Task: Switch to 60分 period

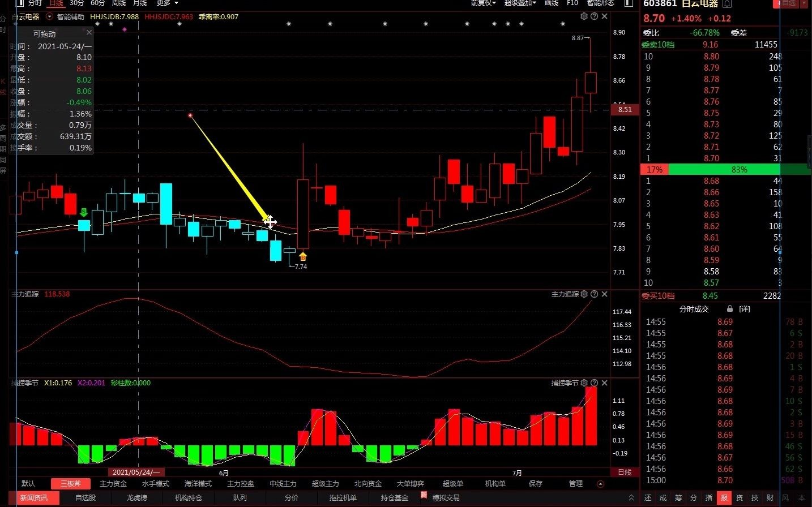Action: [x=98, y=3]
